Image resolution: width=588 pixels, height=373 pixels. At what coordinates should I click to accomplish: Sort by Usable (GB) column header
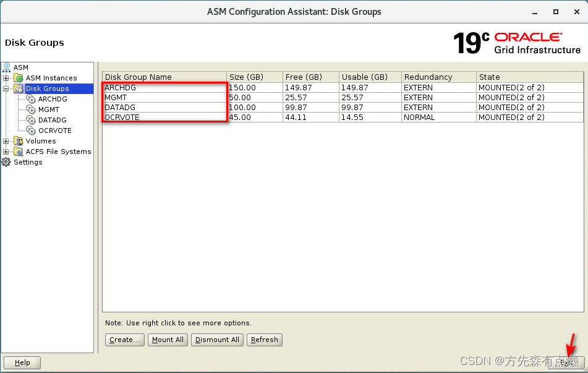(x=370, y=77)
